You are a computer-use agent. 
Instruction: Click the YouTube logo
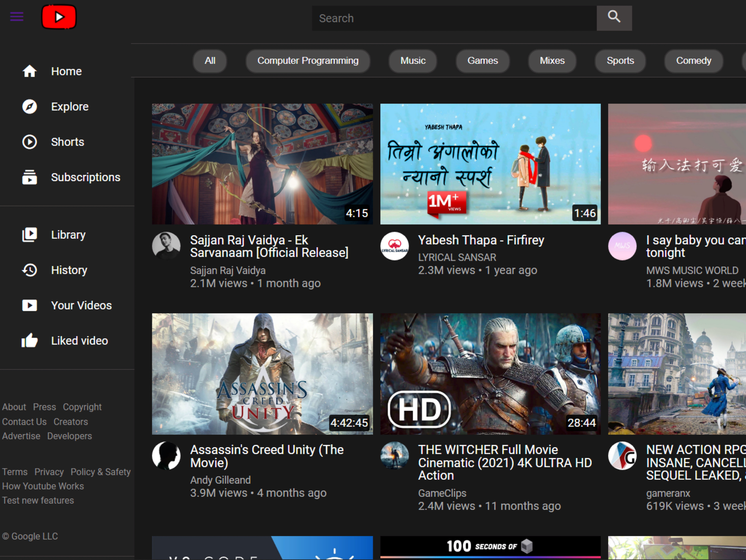tap(59, 17)
